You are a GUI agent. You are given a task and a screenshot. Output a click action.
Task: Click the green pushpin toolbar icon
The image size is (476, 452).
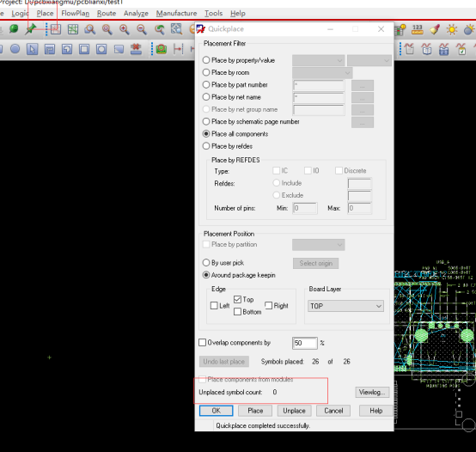[30, 29]
